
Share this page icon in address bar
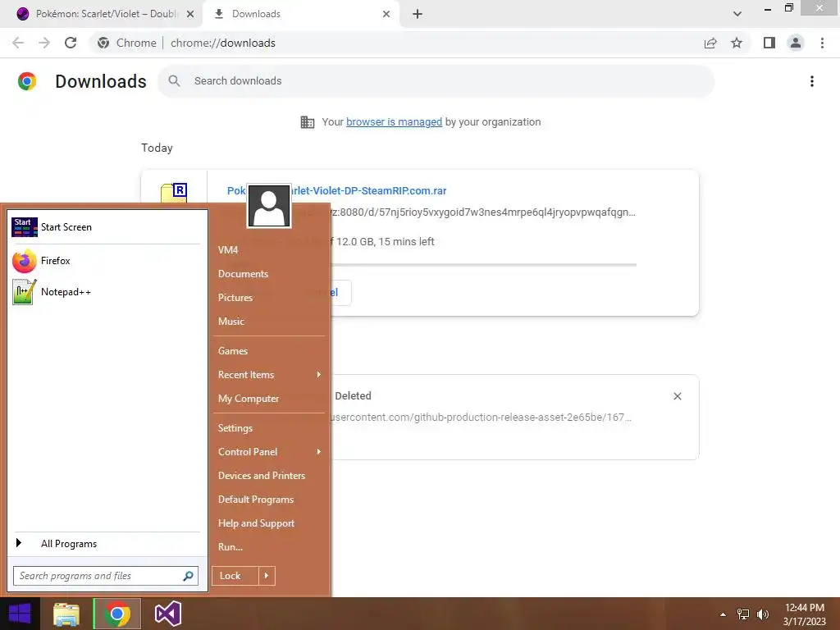point(710,43)
